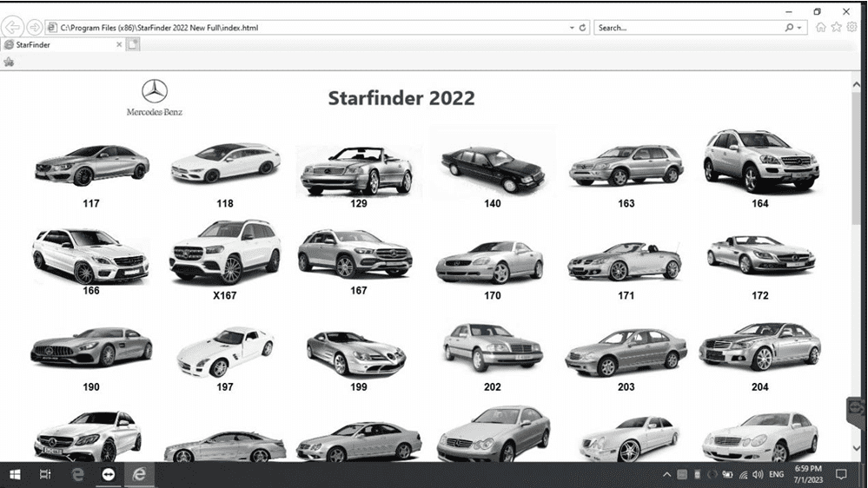Screen dimensions: 868x488
Task: Open browser Tools gear icon
Action: pyautogui.click(x=852, y=27)
